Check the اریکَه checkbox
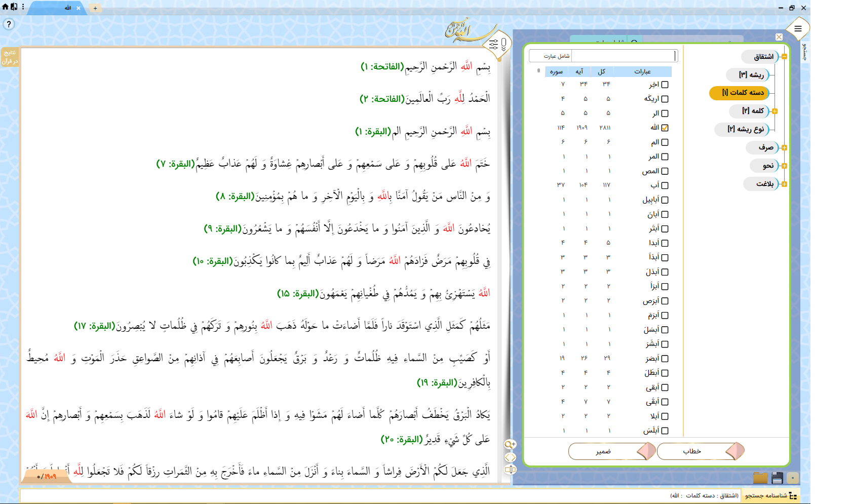Screen dimensions: 851x504 [x=665, y=99]
